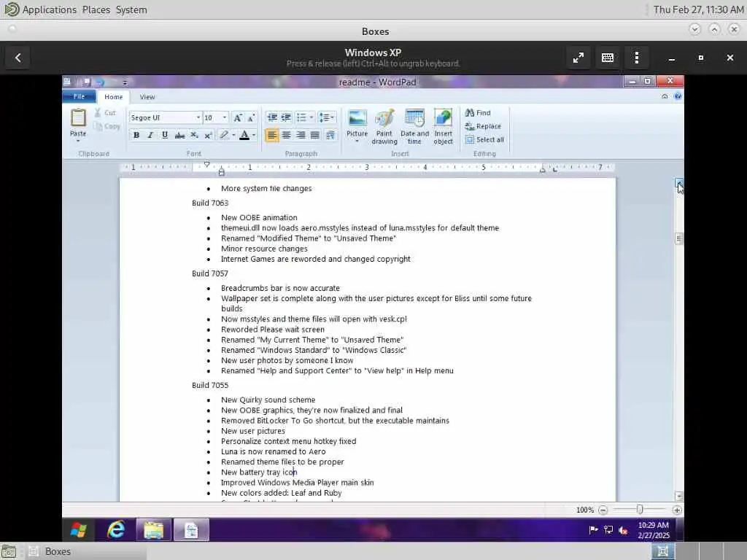The height and width of the screenshot is (560, 747).
Task: Click the Cut scissors button
Action: 105,113
